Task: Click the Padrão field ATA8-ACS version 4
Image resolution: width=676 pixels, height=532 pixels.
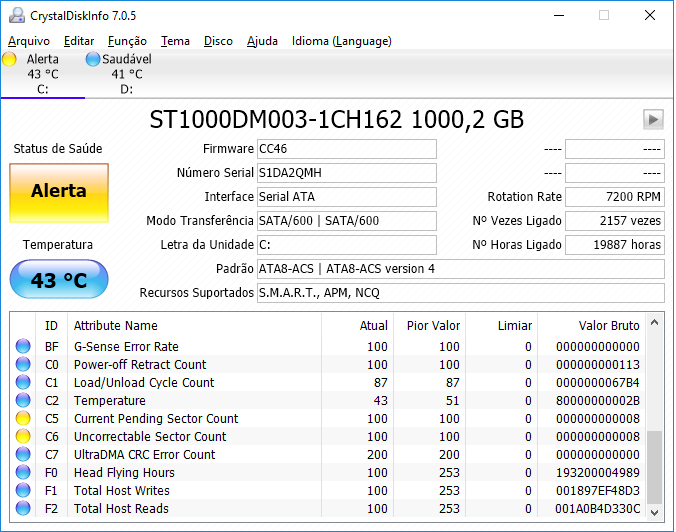Action: coord(460,269)
